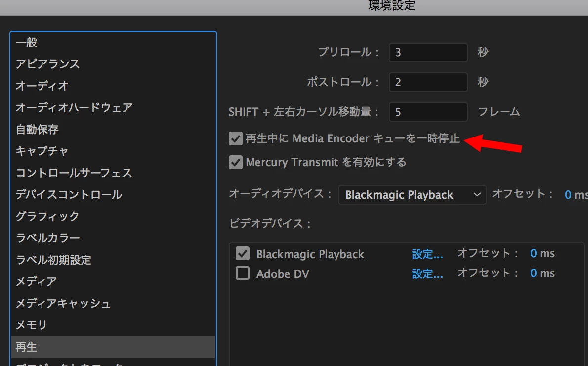588x366 pixels.
Task: Open デバイスコントロール preferences
Action: tap(113, 195)
